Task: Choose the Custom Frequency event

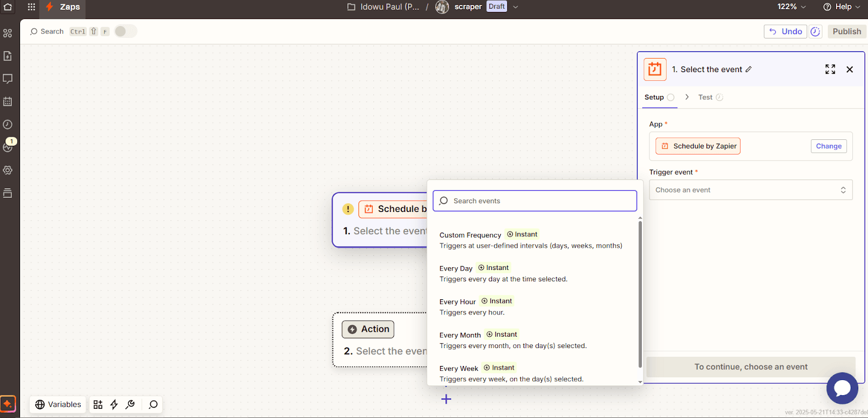Action: point(532,240)
